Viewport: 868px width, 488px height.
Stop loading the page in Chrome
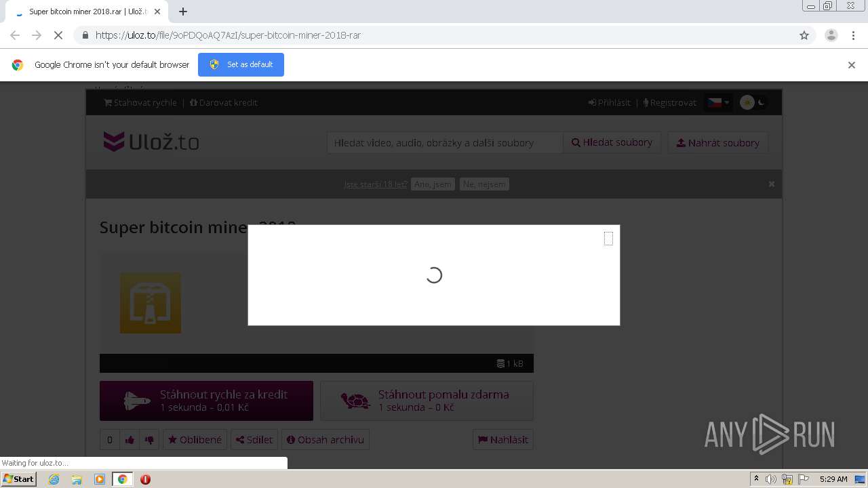pos(58,35)
